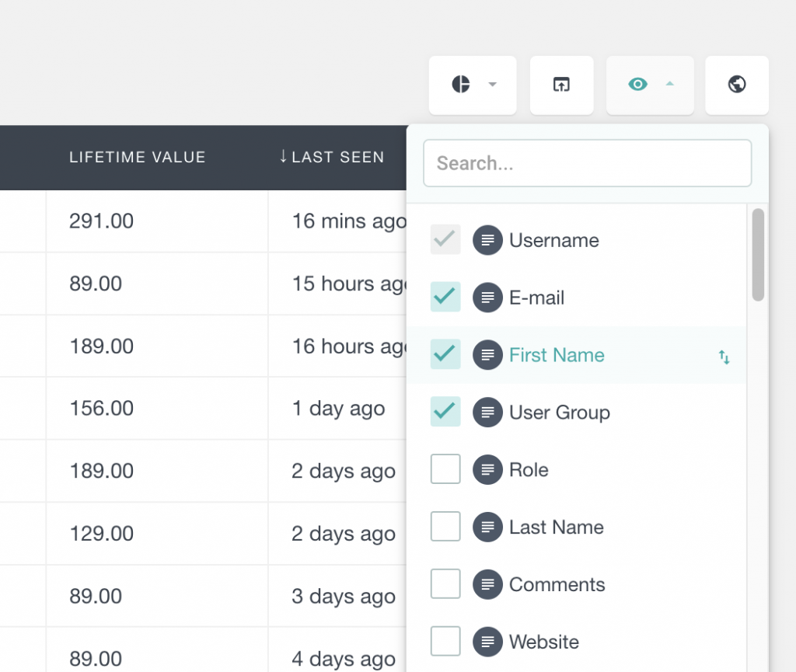This screenshot has height=672, width=796.
Task: Click the column type icon beside Username
Action: (x=487, y=240)
